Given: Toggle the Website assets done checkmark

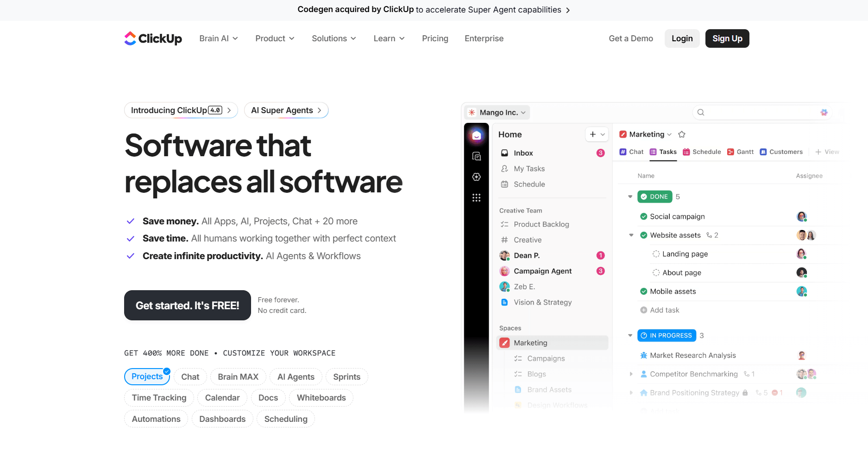Looking at the screenshot, I should tap(644, 236).
